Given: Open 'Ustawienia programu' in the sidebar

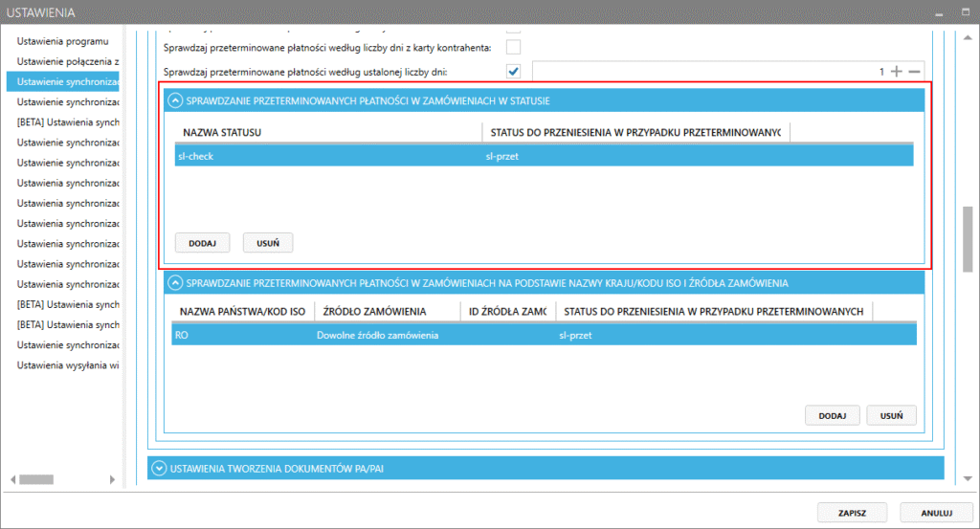Looking at the screenshot, I should click(63, 41).
